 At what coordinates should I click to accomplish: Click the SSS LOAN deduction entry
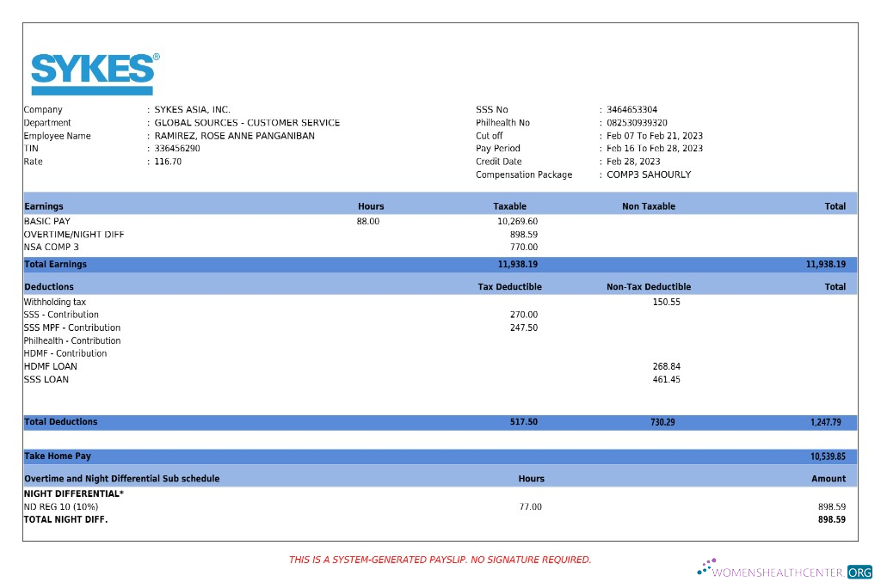coord(47,379)
